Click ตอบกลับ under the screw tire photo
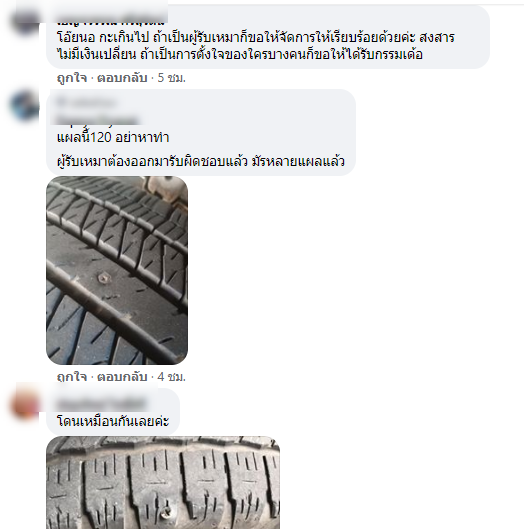 pyautogui.click(x=122, y=377)
